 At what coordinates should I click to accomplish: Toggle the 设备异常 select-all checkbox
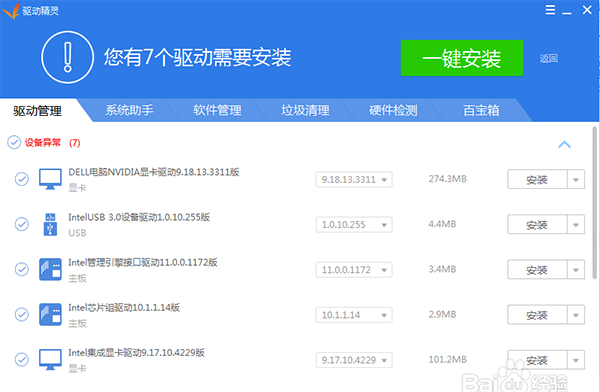[x=14, y=142]
